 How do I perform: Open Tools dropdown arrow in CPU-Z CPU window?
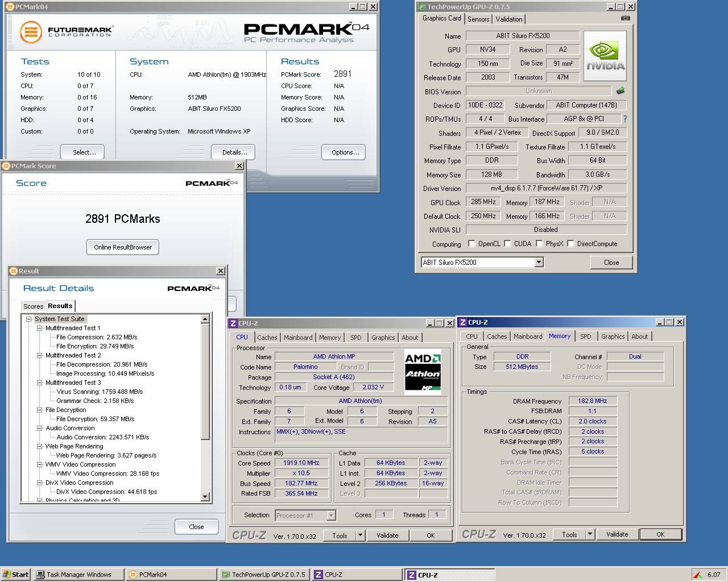[x=360, y=535]
